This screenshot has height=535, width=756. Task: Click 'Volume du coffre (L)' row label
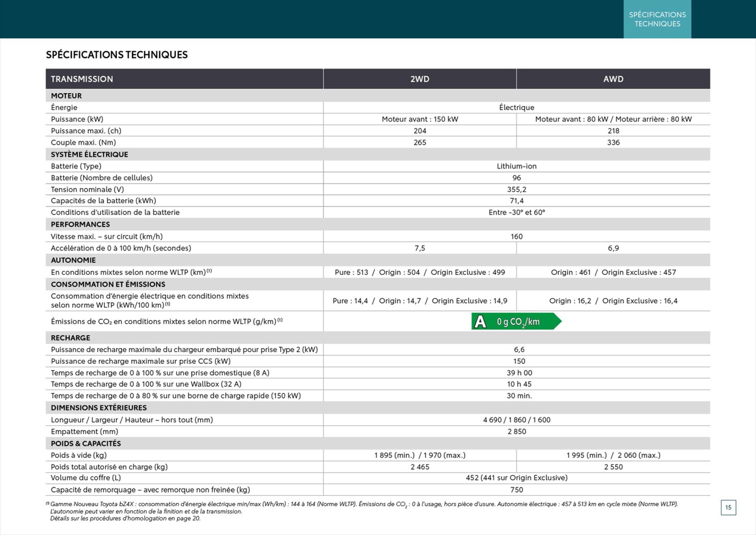coord(86,478)
